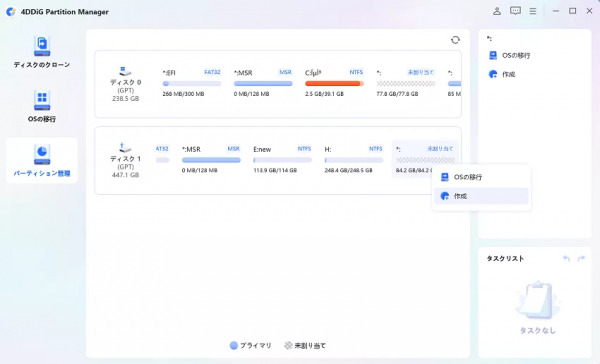Maximize the 4DDiG Partition Manager window
Screen dimensions: 600x364
[x=572, y=11]
